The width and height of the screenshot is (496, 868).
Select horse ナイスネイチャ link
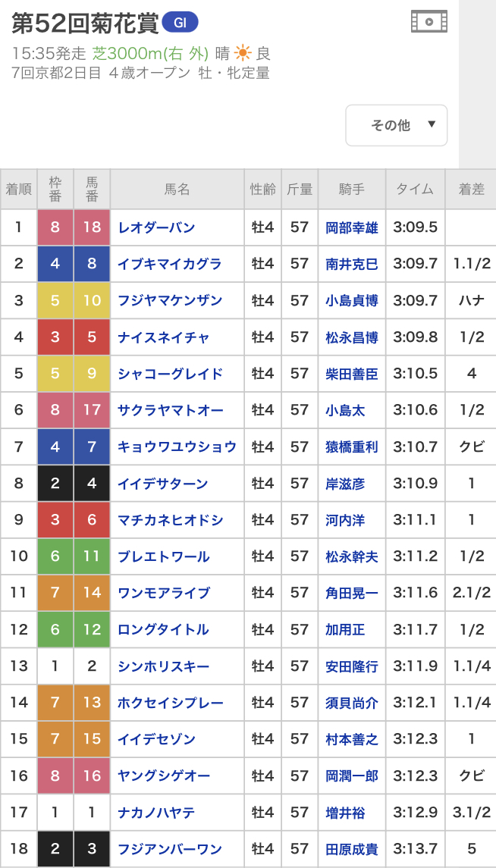point(163,337)
